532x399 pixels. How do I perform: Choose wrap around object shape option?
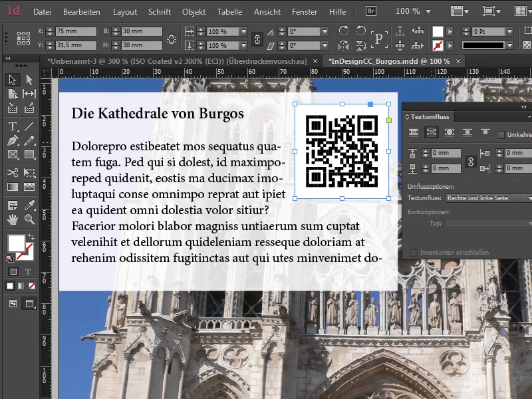[450, 132]
